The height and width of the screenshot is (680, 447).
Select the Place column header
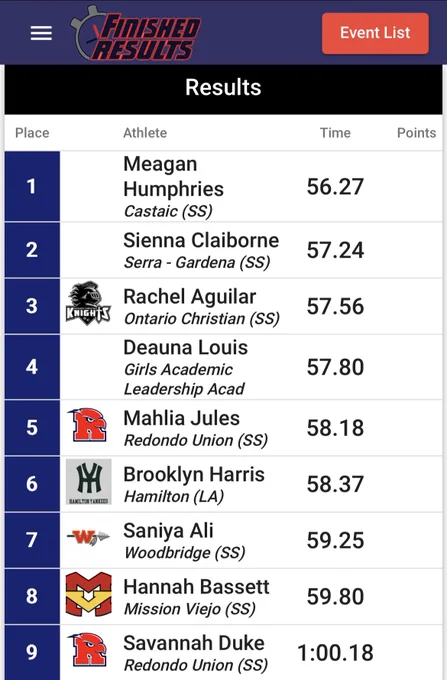coord(32,133)
